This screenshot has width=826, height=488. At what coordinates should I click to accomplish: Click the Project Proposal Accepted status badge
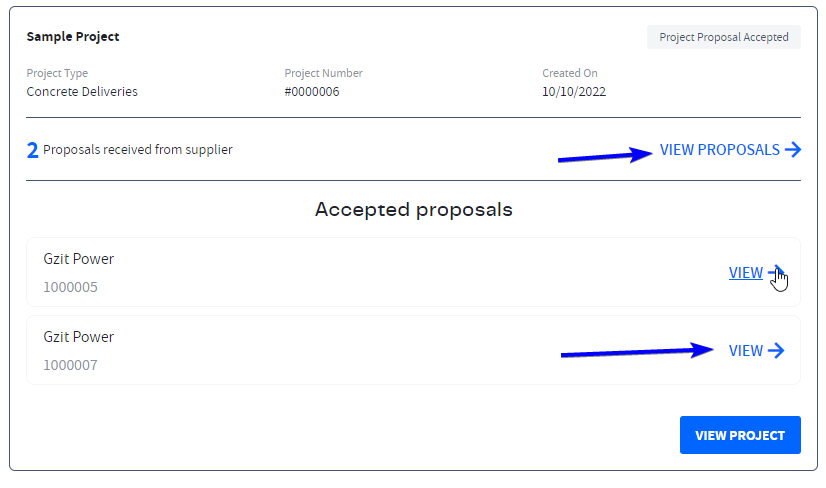click(x=723, y=37)
